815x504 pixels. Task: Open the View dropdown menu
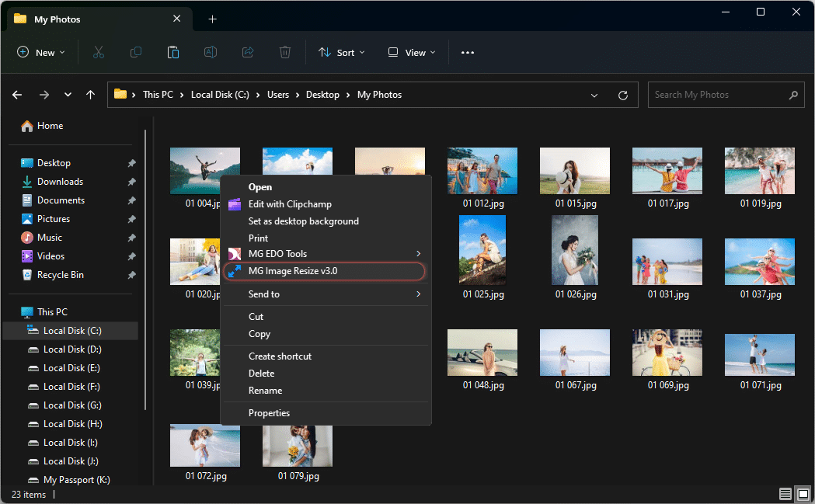click(x=412, y=53)
